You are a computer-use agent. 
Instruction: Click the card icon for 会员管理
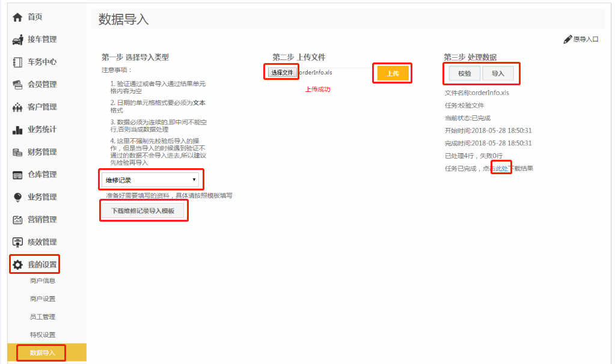point(17,85)
